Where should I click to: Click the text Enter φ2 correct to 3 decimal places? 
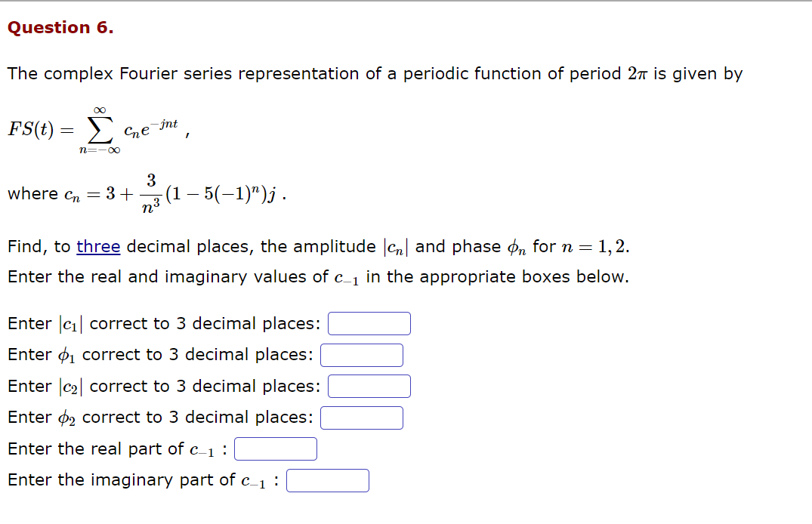coord(159,418)
